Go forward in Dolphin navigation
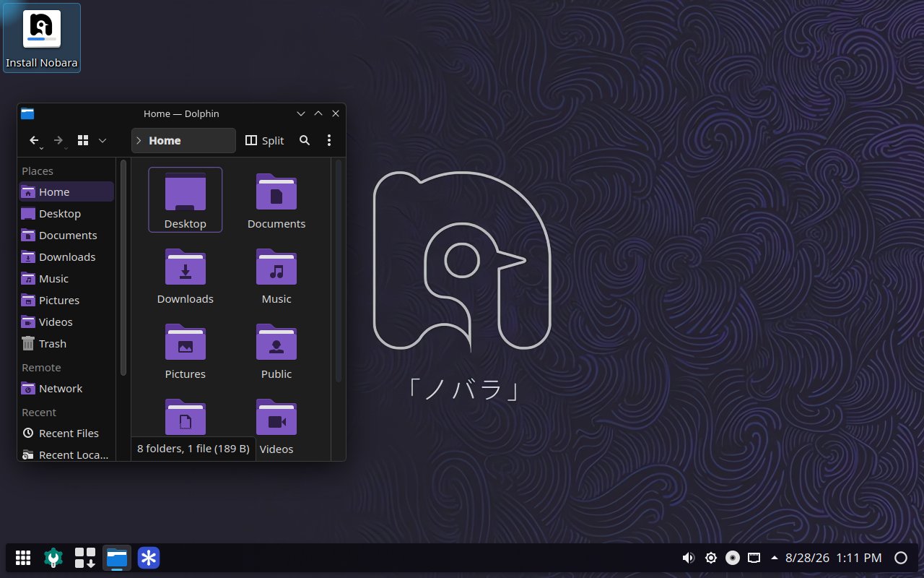The image size is (924, 578). point(58,141)
